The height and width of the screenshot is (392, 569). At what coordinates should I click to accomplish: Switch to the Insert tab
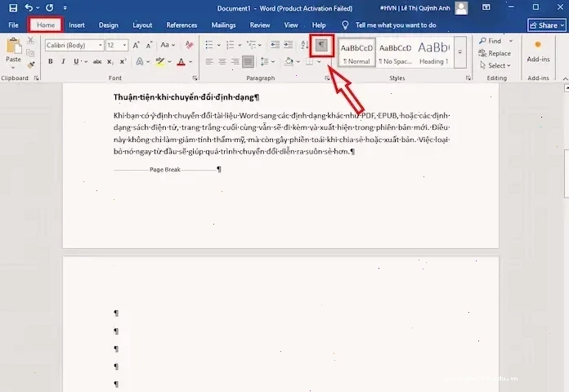pyautogui.click(x=77, y=25)
